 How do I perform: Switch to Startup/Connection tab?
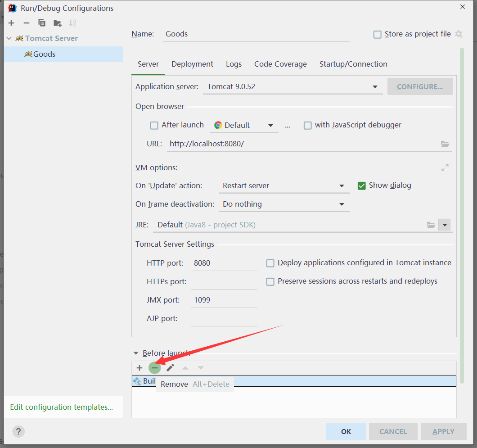pos(353,64)
